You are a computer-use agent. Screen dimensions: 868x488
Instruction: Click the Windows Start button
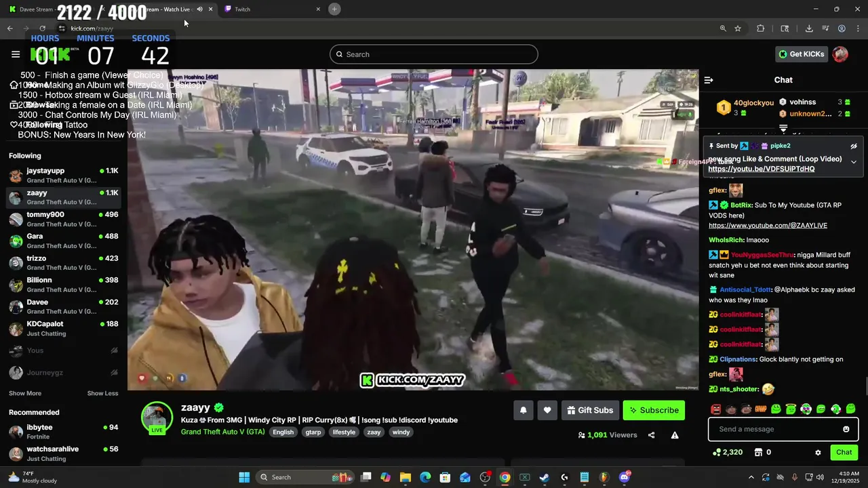coord(244,477)
